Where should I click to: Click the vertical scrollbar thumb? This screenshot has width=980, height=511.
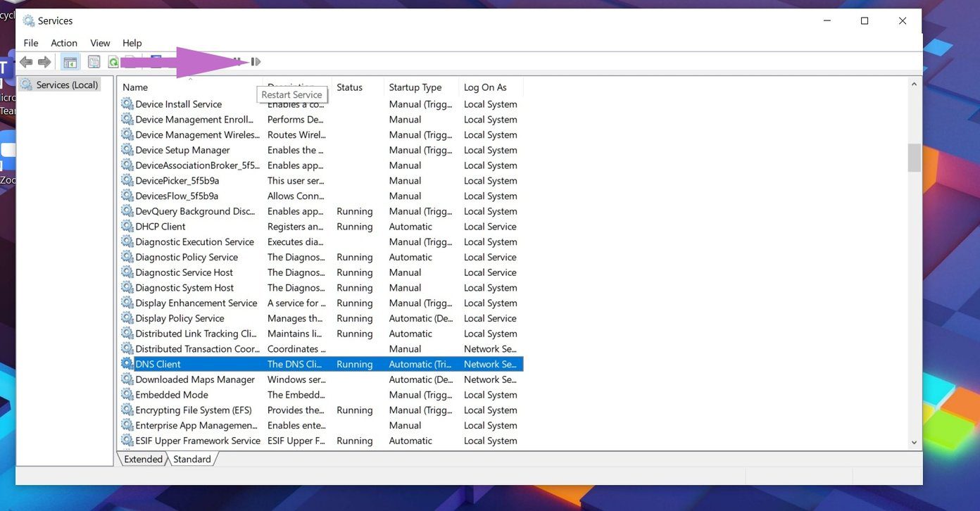pos(914,158)
